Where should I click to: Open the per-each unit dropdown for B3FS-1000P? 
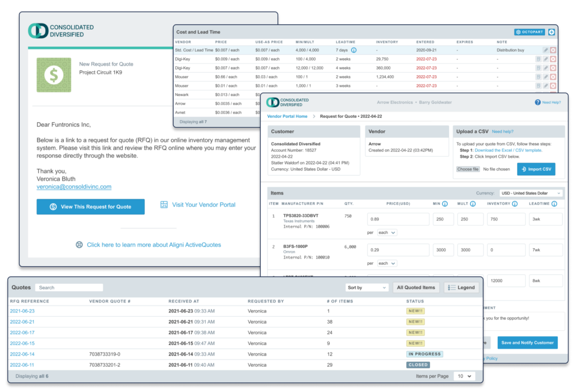tap(387, 264)
